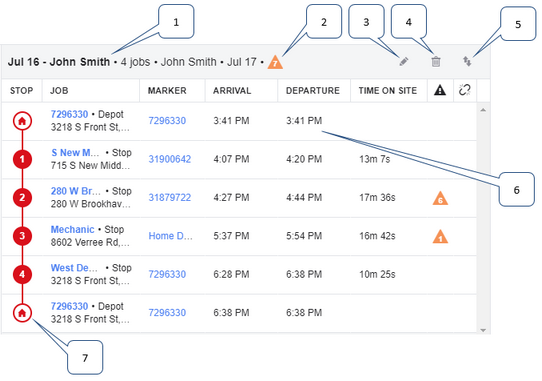
Task: Click the linked chain icon column header
Action: (x=465, y=90)
